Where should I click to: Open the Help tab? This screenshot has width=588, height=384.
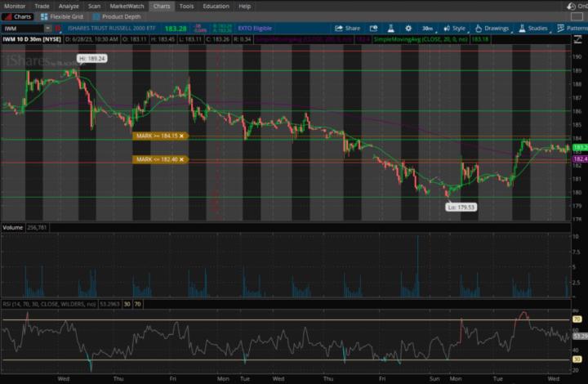click(244, 6)
